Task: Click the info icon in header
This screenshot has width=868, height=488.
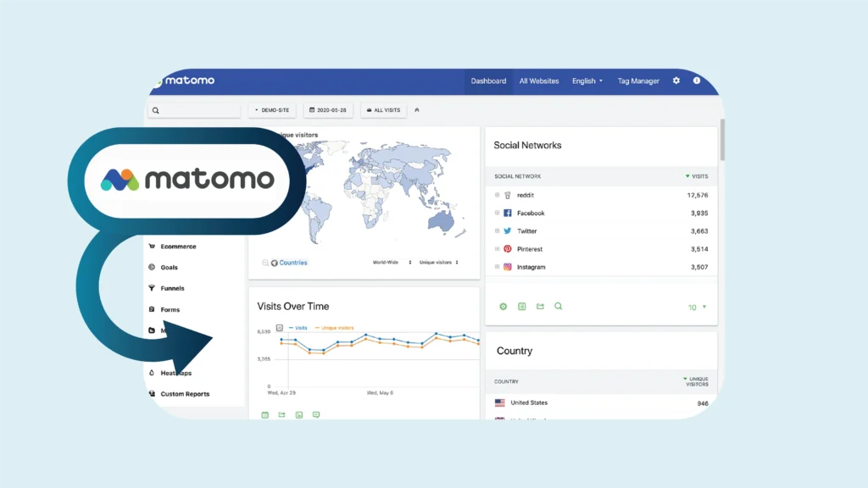Action: (697, 80)
